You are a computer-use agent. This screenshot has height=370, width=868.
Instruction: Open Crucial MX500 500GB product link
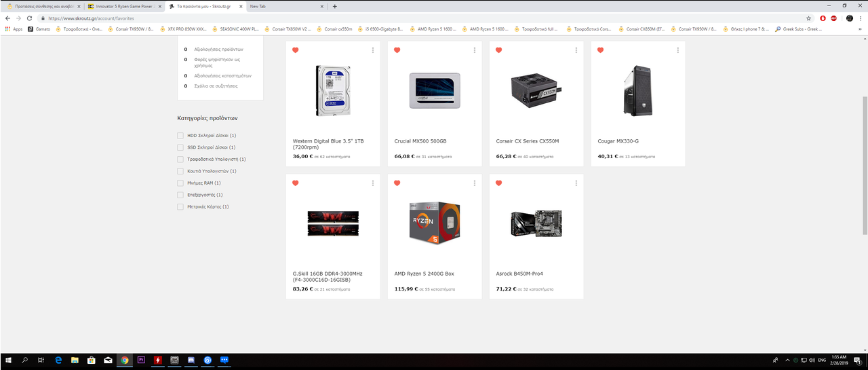point(420,141)
